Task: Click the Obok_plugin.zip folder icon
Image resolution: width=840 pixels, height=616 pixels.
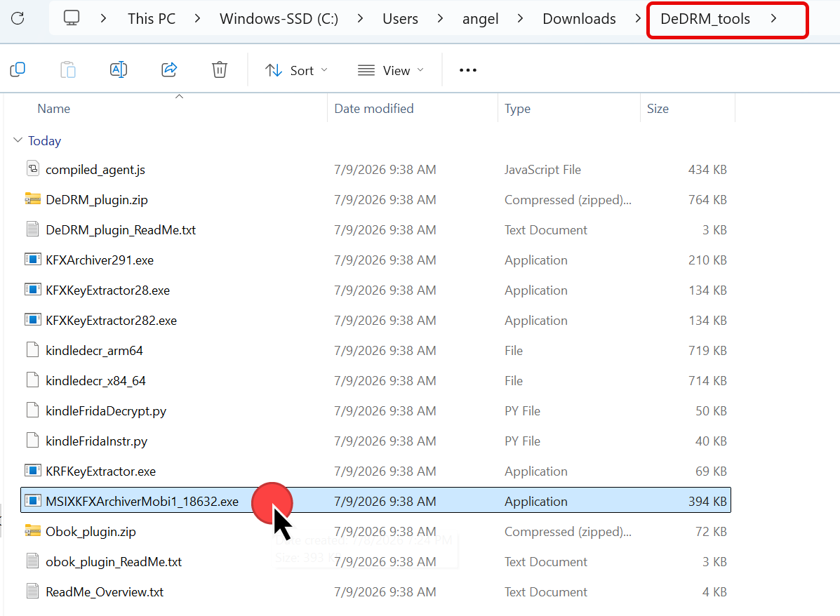Action: click(x=33, y=531)
